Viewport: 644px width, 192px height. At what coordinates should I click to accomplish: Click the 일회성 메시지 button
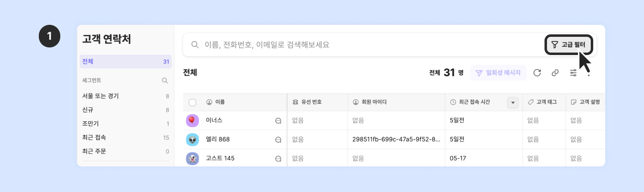pyautogui.click(x=498, y=73)
